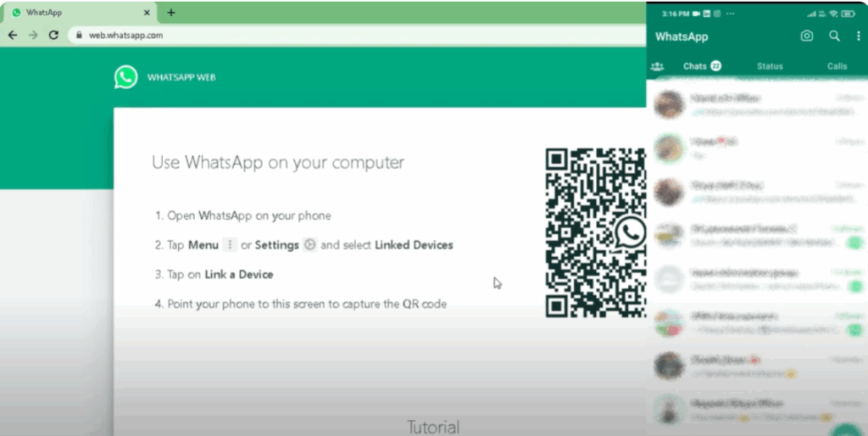The width and height of the screenshot is (868, 436).
Task: Click the WhatsApp title in phone header
Action: pos(682,36)
